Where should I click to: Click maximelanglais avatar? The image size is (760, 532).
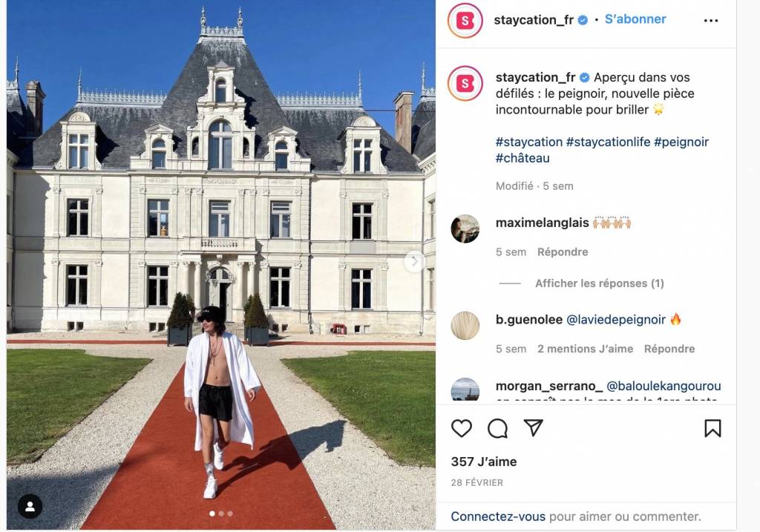pyautogui.click(x=465, y=229)
